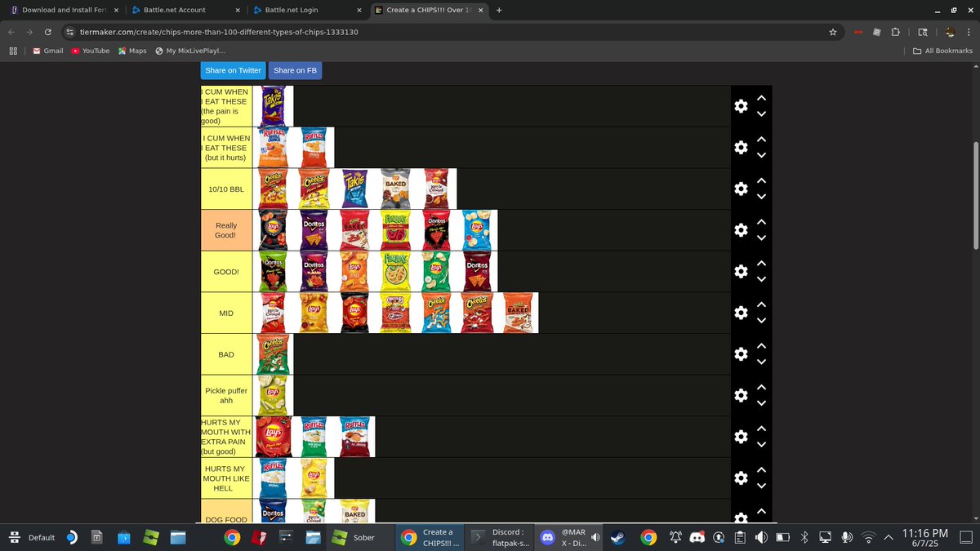Select the Funyuns bag in GOOD! row
This screenshot has width=980, height=551.
[395, 272]
